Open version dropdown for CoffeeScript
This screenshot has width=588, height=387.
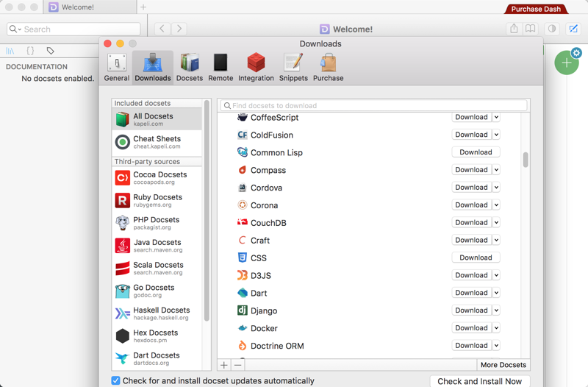tap(496, 117)
